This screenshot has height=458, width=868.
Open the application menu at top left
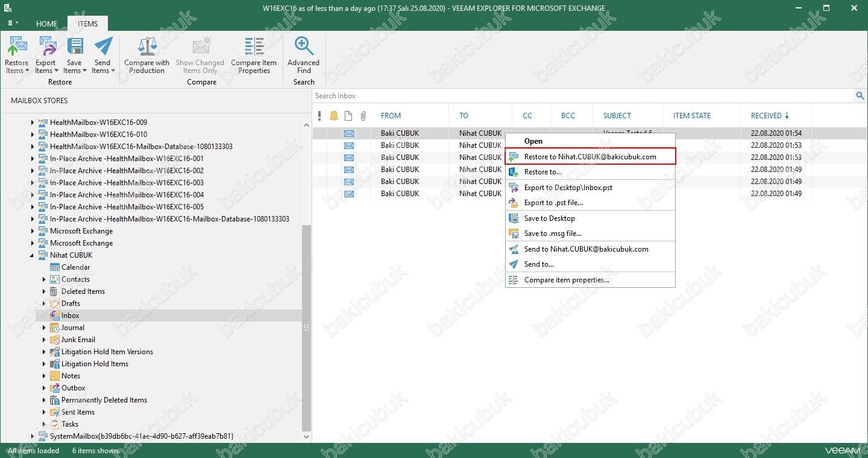(13, 24)
